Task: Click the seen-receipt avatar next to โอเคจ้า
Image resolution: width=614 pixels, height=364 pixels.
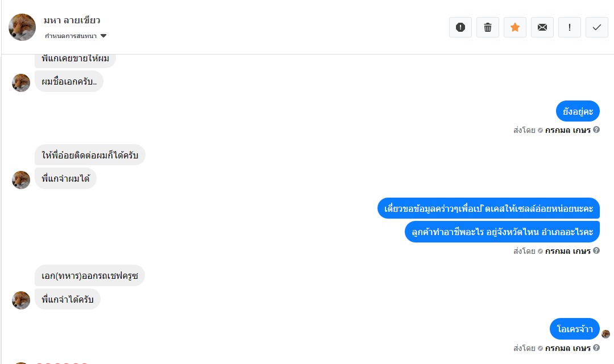Action: click(605, 334)
